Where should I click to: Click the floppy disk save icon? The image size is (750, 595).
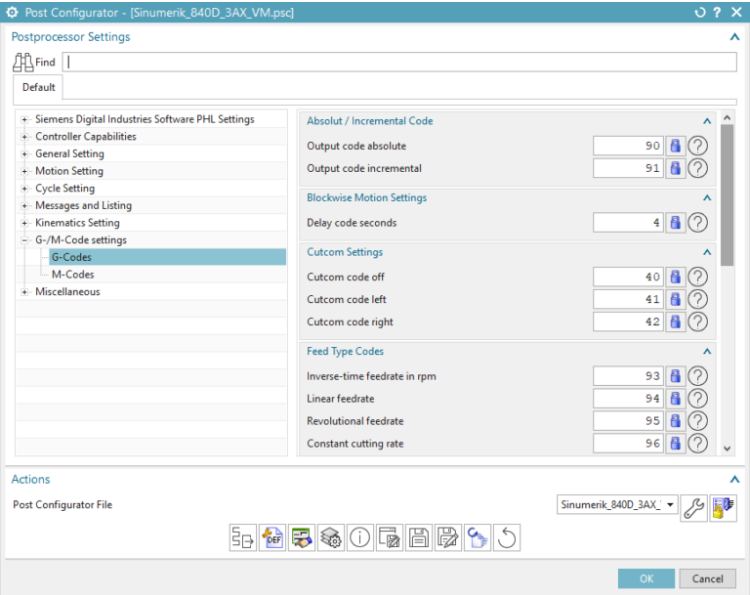point(419,539)
